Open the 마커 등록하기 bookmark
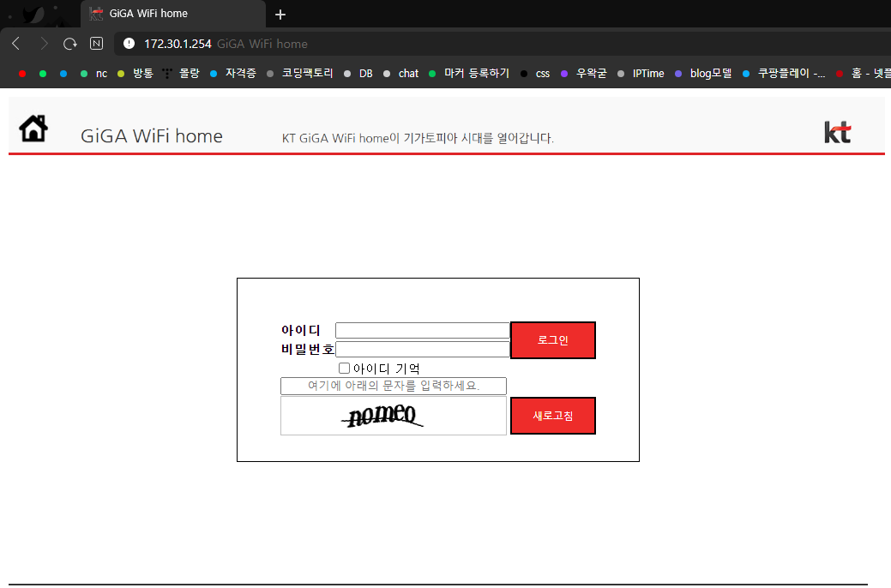 point(469,74)
